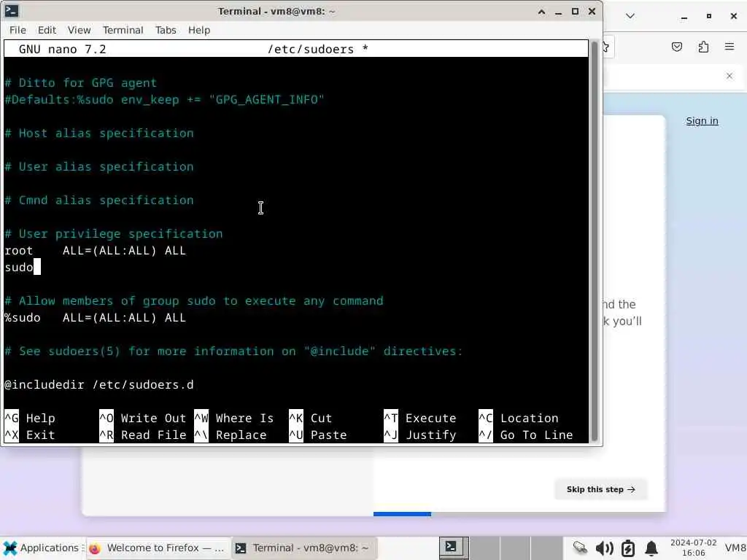Expand Firefox list-all-tabs chevron

coord(630,16)
